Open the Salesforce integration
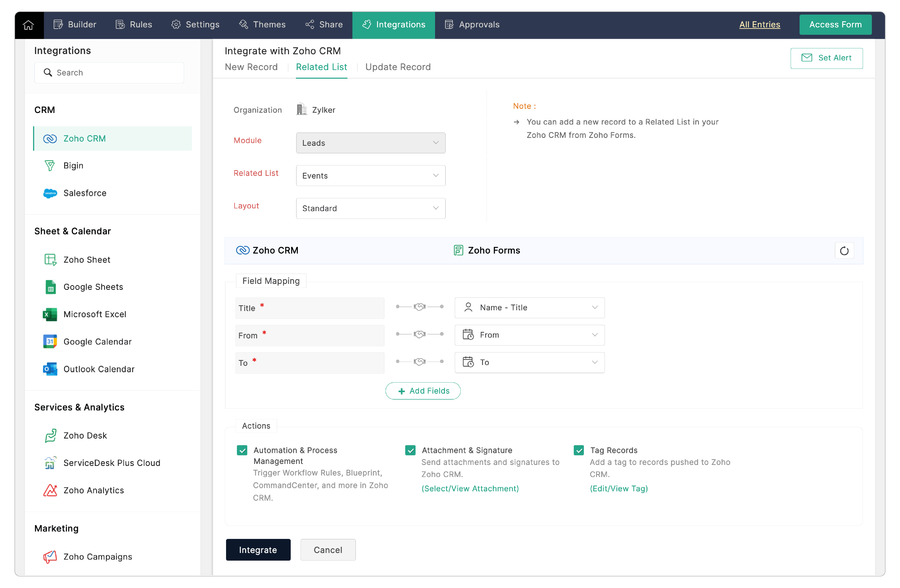The width and height of the screenshot is (900, 588). (x=85, y=193)
